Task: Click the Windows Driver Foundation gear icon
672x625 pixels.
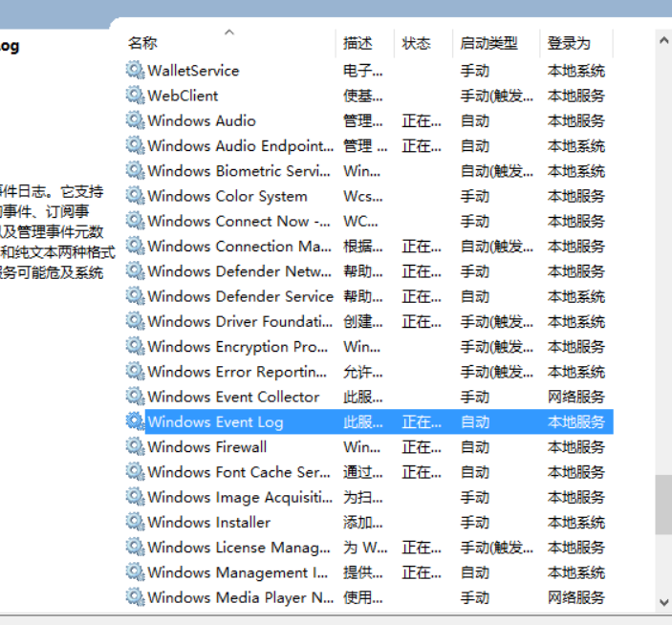Action: 135,321
